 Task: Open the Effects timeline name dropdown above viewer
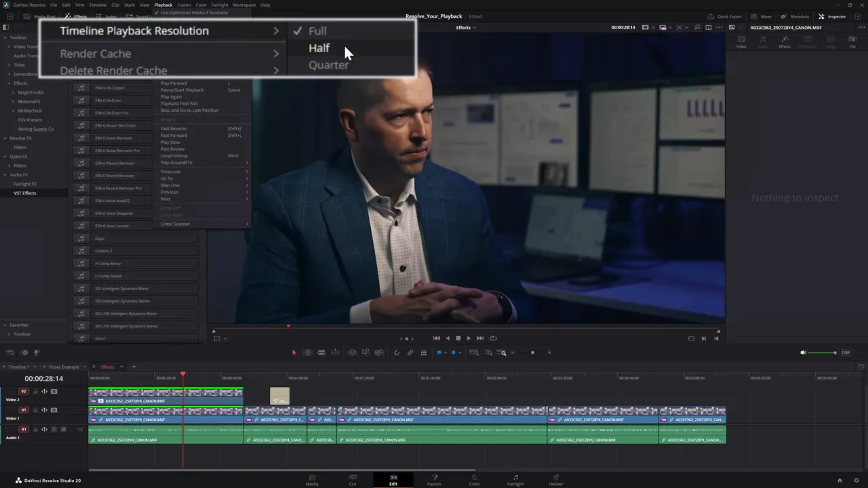(x=466, y=28)
